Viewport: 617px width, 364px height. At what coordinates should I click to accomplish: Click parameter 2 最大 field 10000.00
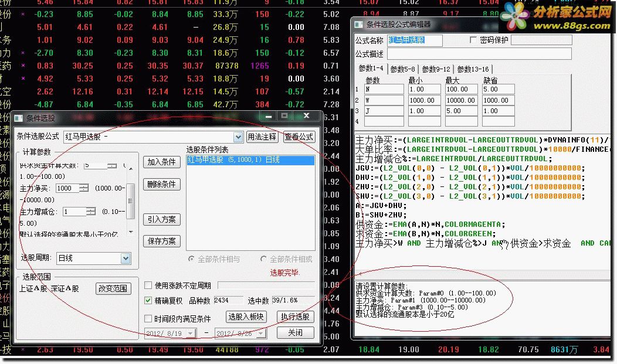[461, 100]
